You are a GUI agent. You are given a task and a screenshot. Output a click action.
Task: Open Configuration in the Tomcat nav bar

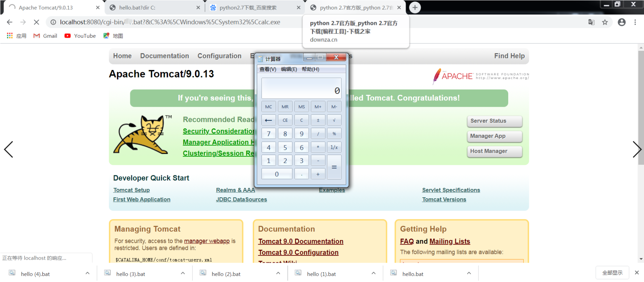pyautogui.click(x=219, y=56)
